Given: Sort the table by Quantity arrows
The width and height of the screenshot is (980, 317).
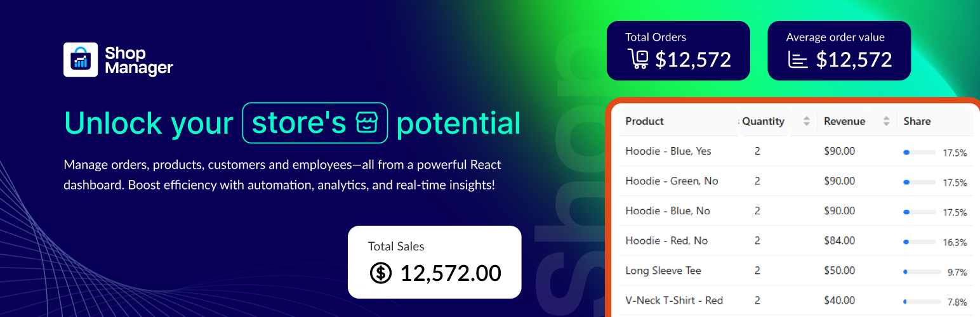Looking at the screenshot, I should pos(807,121).
